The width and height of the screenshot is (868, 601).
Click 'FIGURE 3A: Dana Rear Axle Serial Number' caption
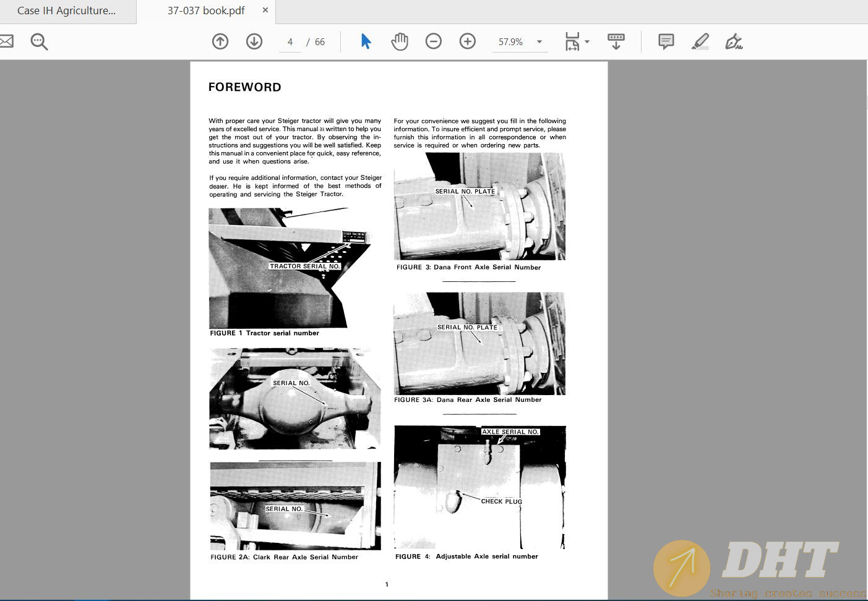click(468, 400)
